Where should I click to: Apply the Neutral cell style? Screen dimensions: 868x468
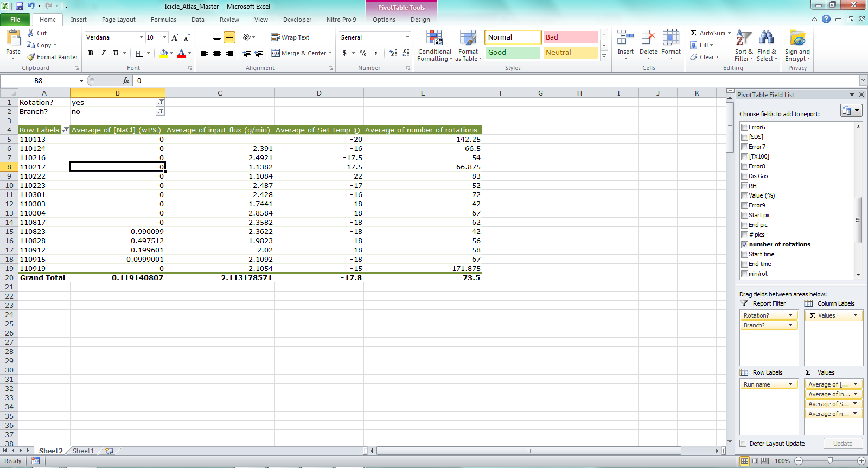[570, 53]
